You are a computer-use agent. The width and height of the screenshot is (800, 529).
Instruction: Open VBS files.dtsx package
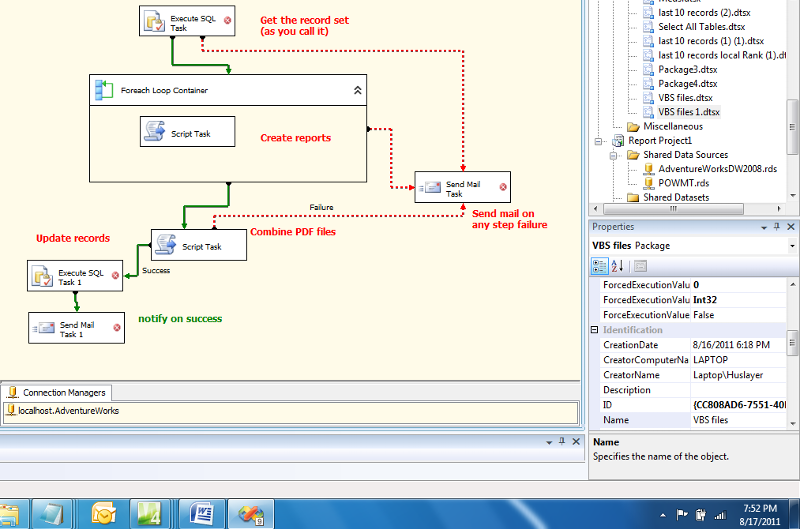tap(685, 97)
